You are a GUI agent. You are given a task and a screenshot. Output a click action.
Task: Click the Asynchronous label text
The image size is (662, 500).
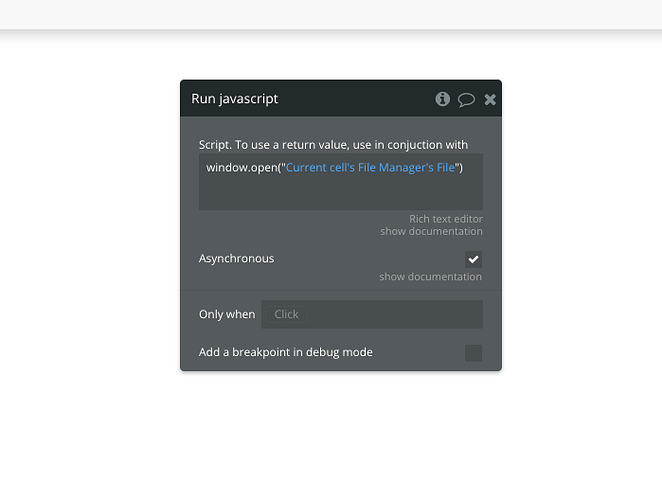pyautogui.click(x=236, y=259)
